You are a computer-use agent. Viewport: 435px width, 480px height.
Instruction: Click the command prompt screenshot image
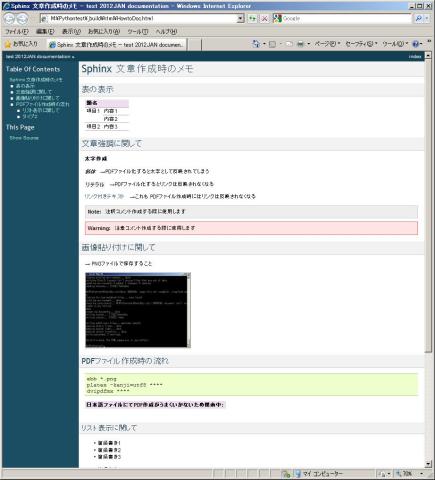(x=138, y=310)
